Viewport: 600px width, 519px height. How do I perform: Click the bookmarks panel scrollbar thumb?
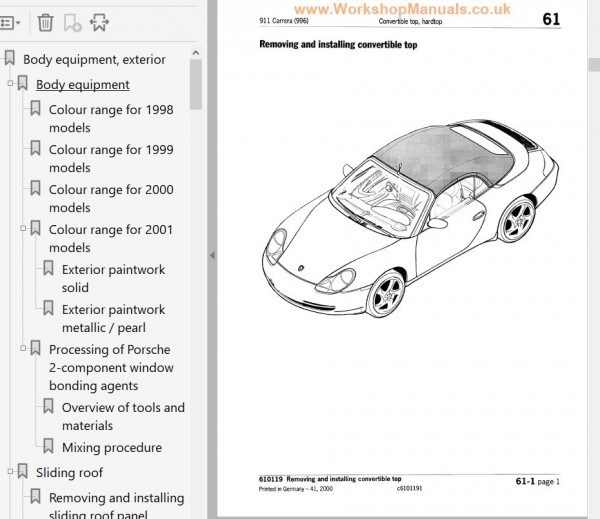pyautogui.click(x=196, y=84)
